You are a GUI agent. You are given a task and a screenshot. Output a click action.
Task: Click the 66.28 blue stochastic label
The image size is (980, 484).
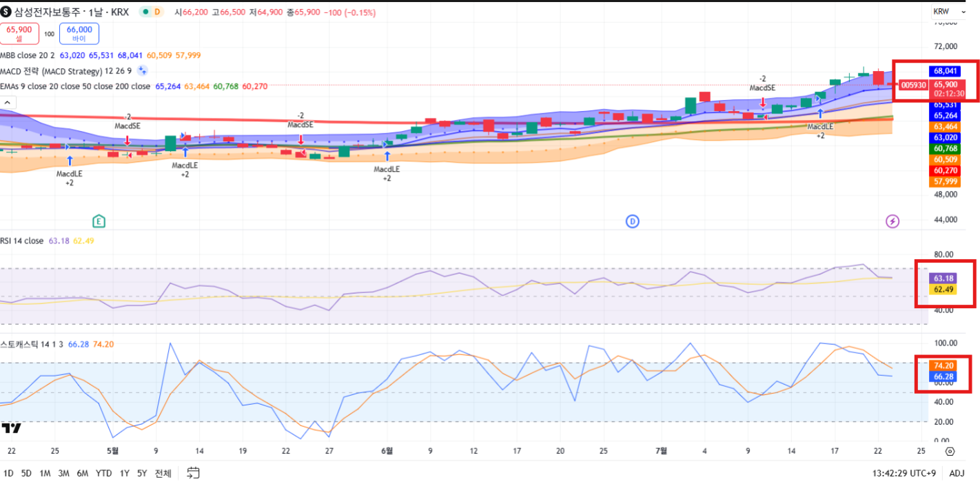point(943,377)
